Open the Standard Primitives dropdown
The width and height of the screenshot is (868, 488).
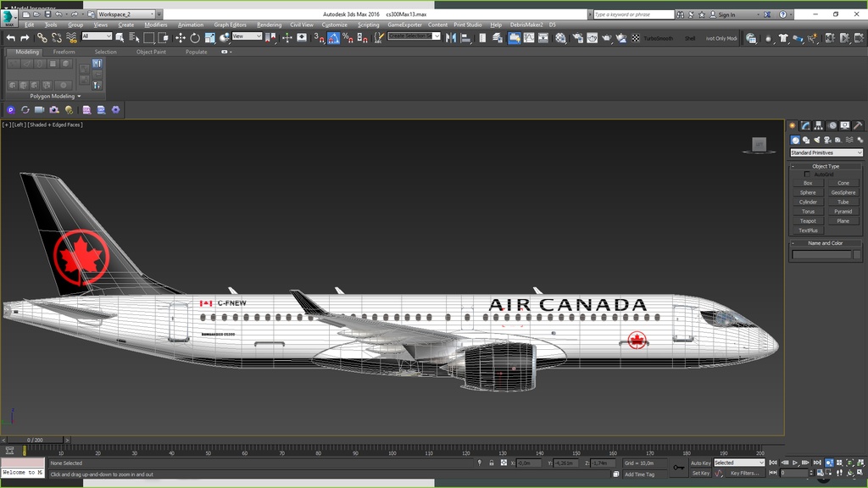tap(826, 152)
